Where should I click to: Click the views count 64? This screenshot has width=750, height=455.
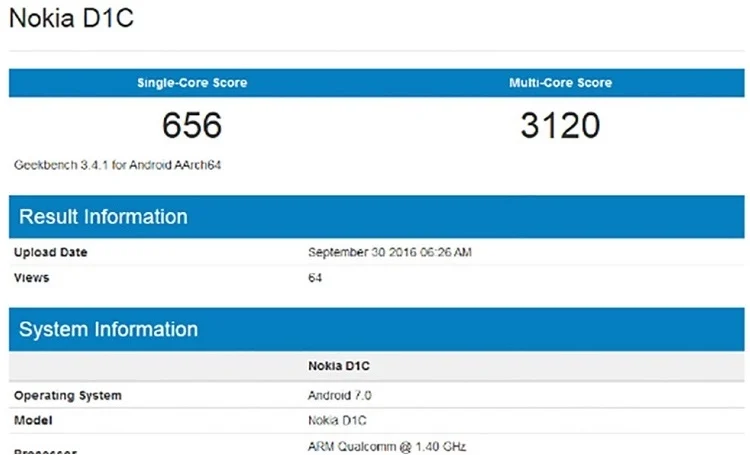click(315, 277)
